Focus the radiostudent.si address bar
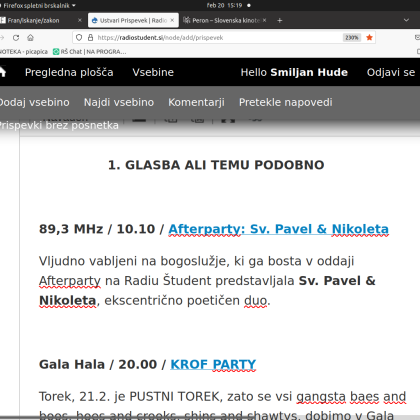The height and width of the screenshot is (420, 420). click(x=217, y=38)
